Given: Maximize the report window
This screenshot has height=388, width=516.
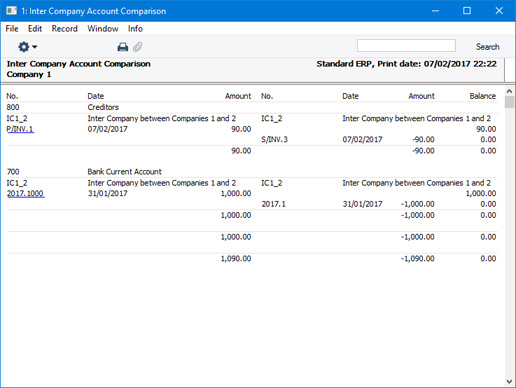Looking at the screenshot, I should coord(467,11).
